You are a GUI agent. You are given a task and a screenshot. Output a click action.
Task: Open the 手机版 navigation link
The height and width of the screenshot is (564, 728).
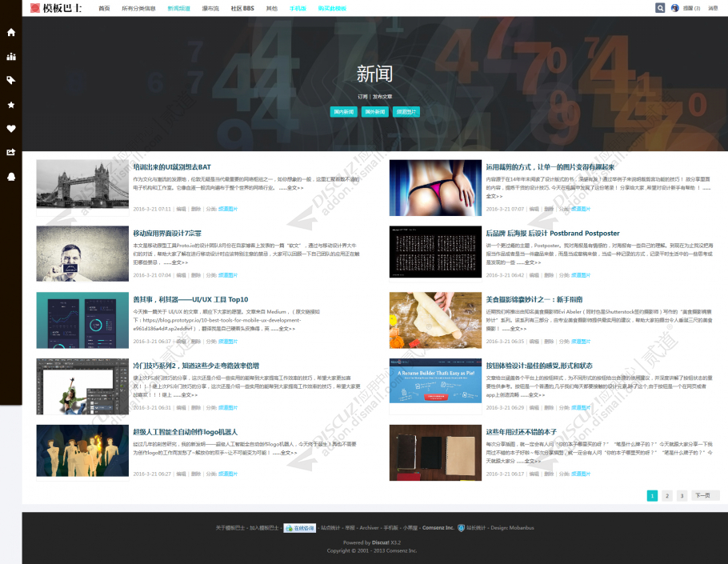(x=298, y=8)
